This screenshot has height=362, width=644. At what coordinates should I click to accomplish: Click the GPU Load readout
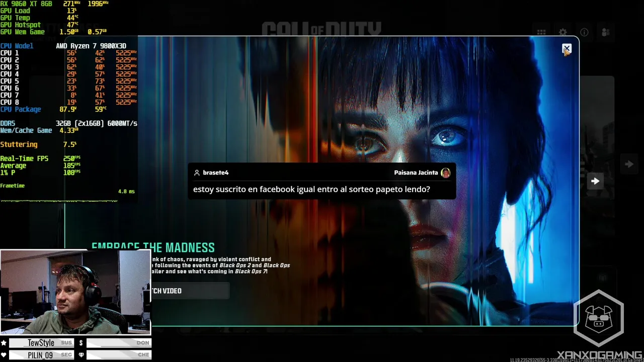(38, 11)
